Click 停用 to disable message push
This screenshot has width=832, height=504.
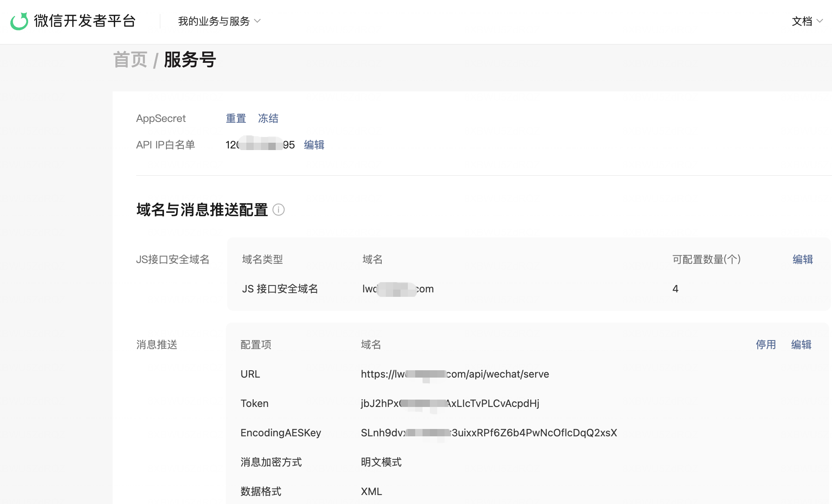coord(766,345)
